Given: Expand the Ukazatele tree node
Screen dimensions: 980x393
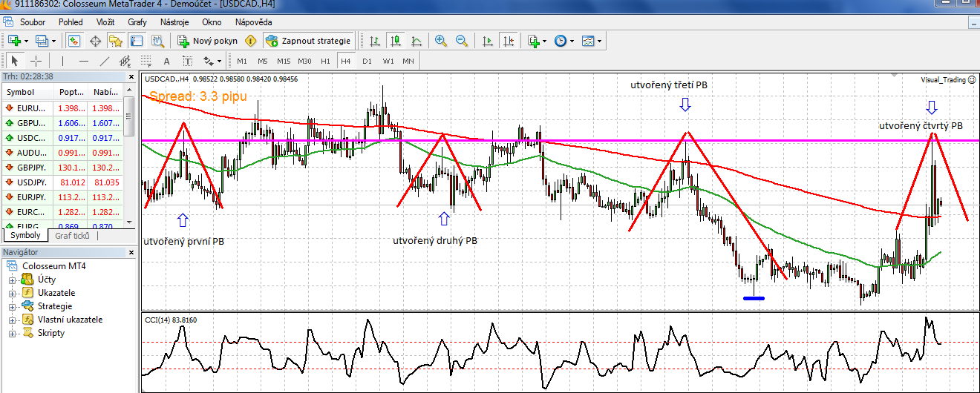Looking at the screenshot, I should pos(12,293).
